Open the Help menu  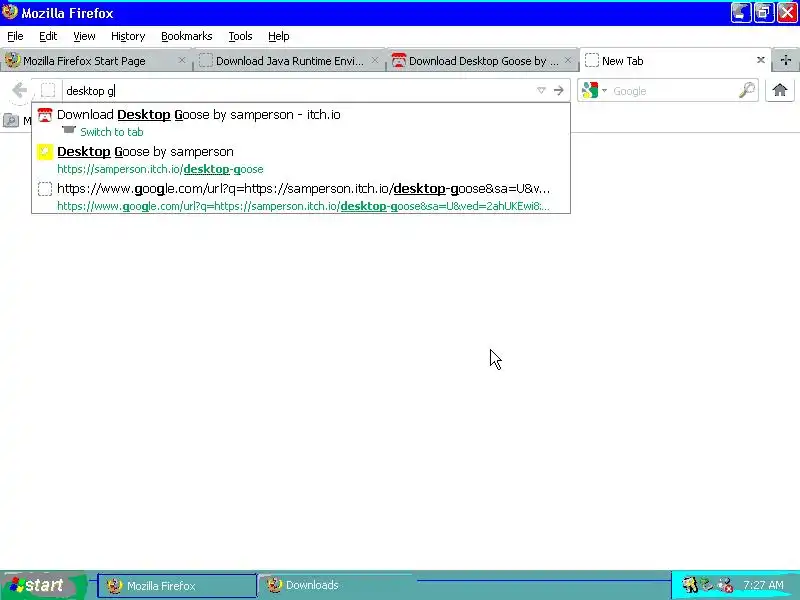(279, 36)
